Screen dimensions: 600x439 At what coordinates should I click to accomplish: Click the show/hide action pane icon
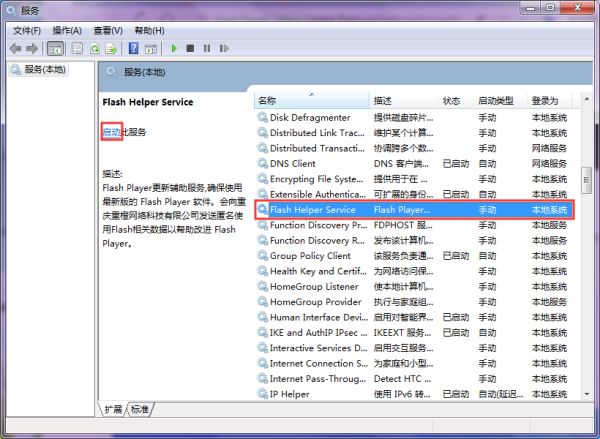pyautogui.click(x=151, y=49)
